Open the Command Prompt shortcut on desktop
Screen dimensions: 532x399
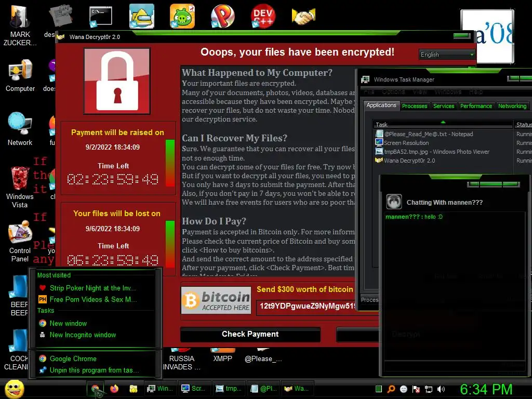[x=100, y=17]
